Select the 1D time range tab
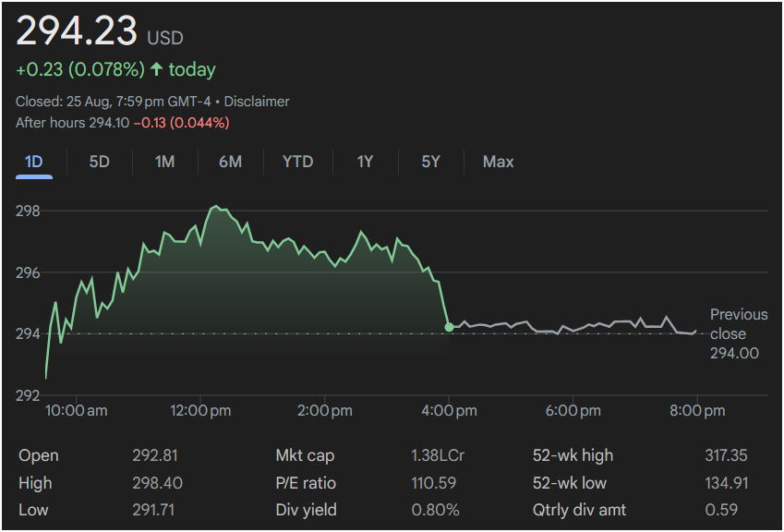This screenshot has width=784, height=532. coord(34,162)
